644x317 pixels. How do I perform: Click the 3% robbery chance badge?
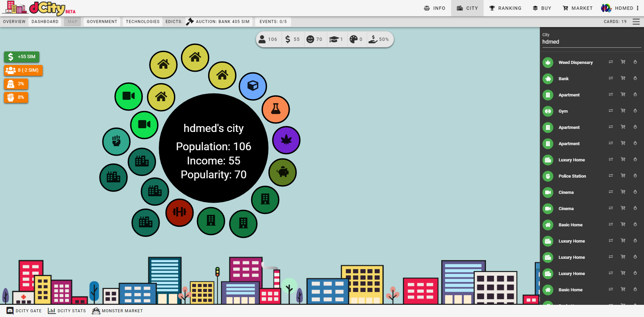16,84
